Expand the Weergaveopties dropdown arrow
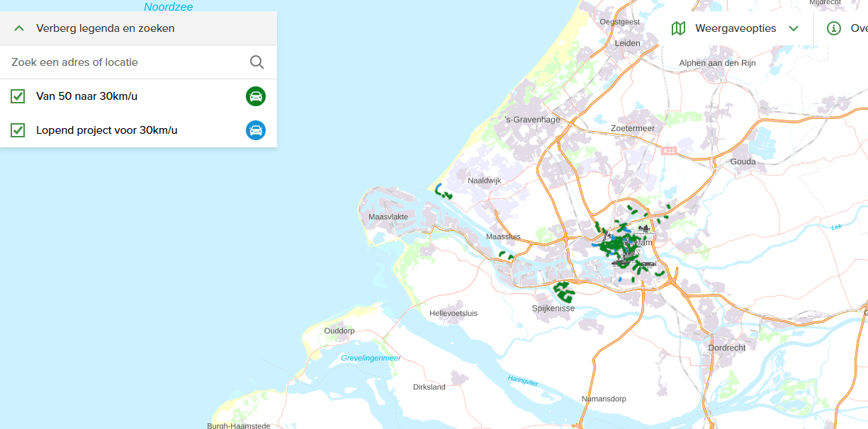Image resolution: width=868 pixels, height=429 pixels. (x=794, y=28)
